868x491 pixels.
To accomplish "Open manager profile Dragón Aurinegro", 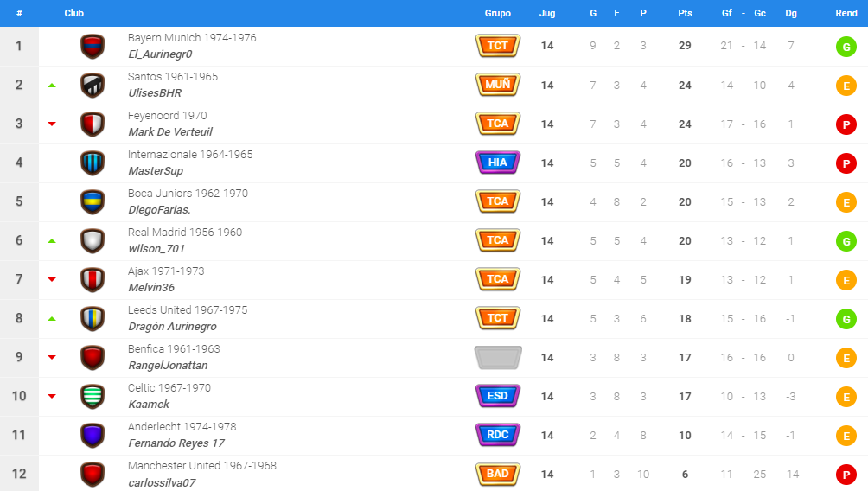I will 172,327.
